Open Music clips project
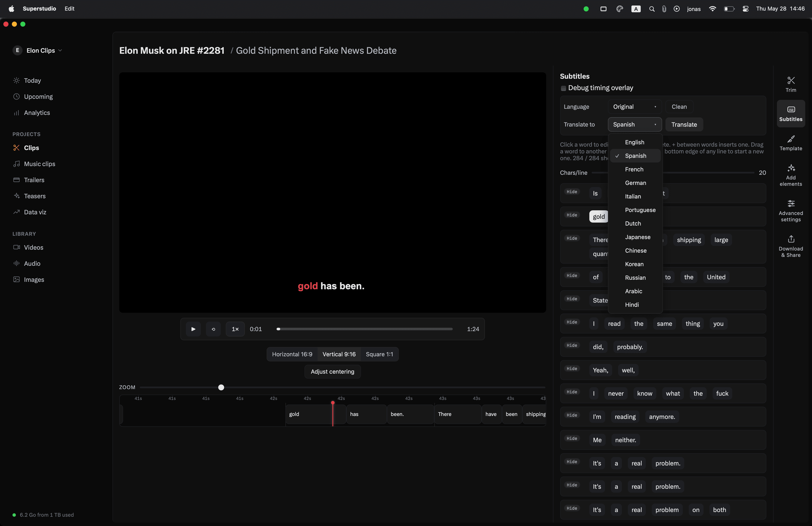 (39, 164)
